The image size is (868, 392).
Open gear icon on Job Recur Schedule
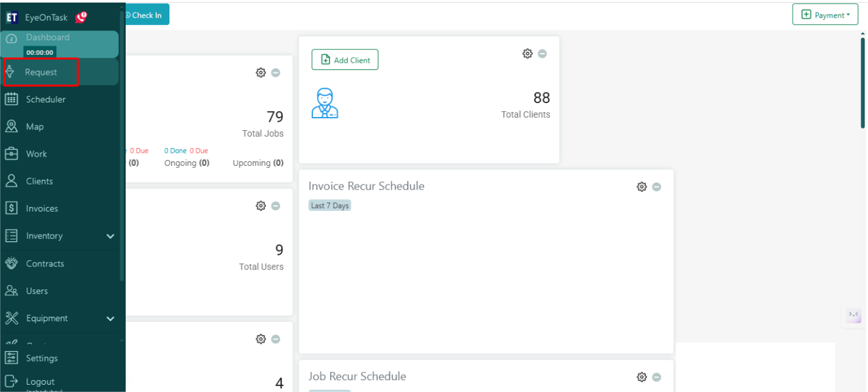click(641, 377)
